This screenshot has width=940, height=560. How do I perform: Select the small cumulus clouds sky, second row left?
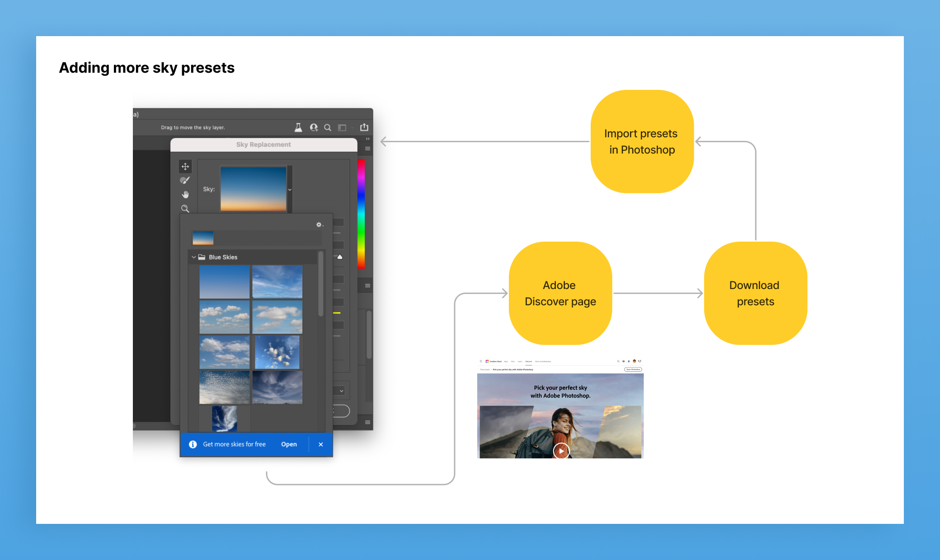[x=225, y=317]
